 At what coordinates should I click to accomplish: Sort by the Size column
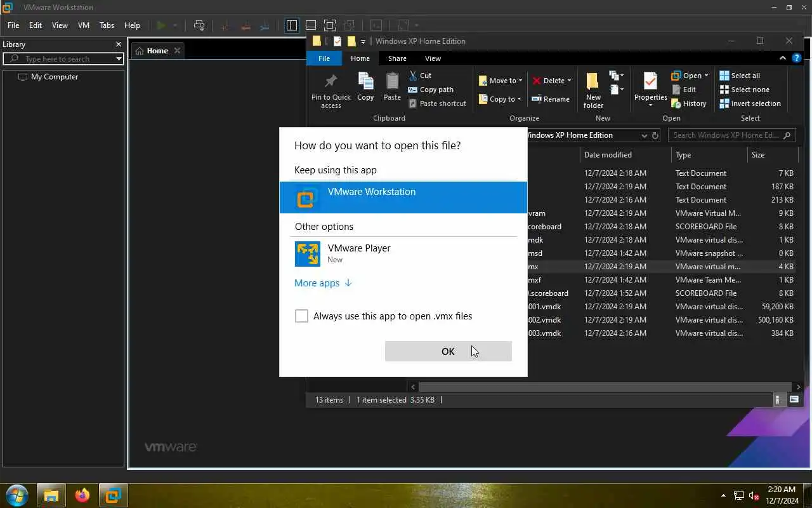[x=772, y=155]
